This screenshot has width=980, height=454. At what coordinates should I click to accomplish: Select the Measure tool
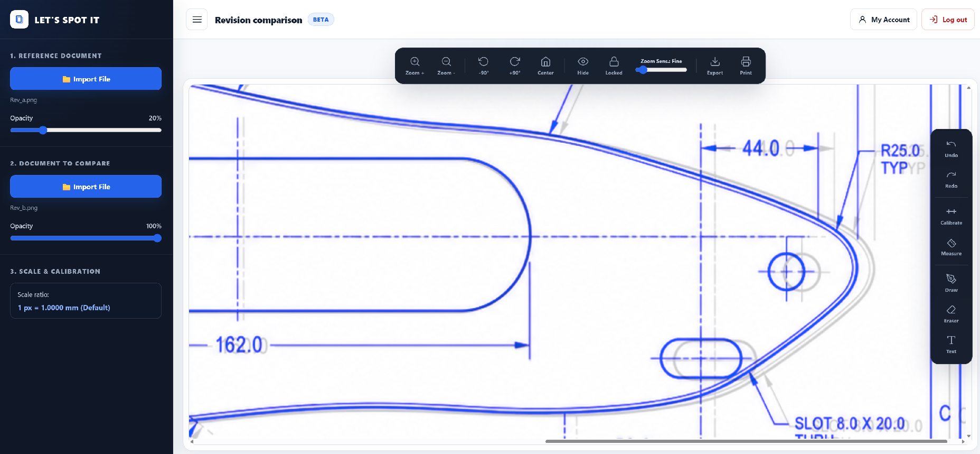coord(951,246)
